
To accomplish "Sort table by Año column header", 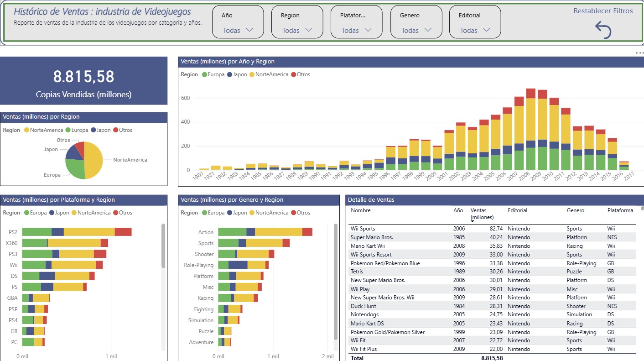I will point(458,210).
